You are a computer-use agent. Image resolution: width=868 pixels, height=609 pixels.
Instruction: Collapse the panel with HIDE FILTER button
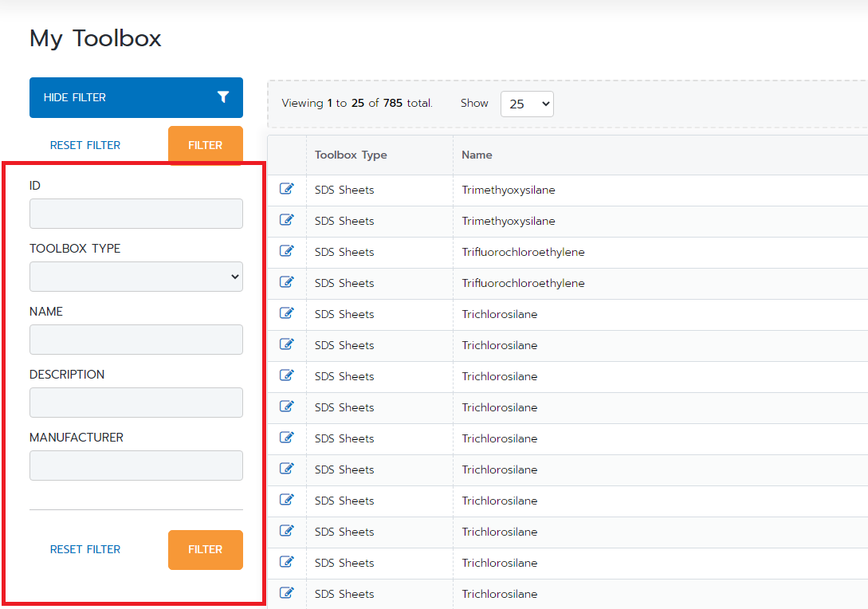[136, 97]
